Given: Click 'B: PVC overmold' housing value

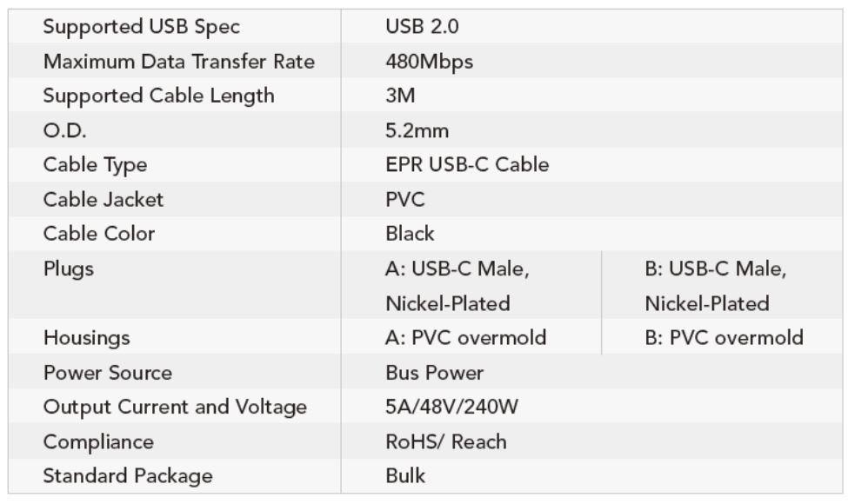Looking at the screenshot, I should pos(724,338).
